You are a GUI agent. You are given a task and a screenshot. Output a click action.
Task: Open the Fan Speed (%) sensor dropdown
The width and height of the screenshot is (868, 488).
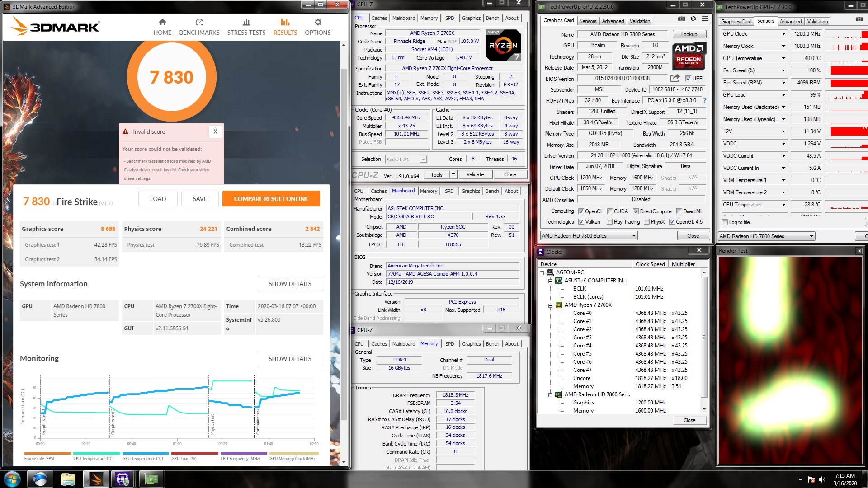(x=783, y=70)
